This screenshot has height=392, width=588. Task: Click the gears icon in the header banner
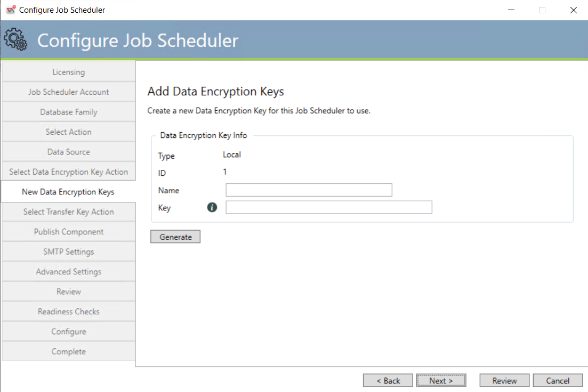point(15,39)
